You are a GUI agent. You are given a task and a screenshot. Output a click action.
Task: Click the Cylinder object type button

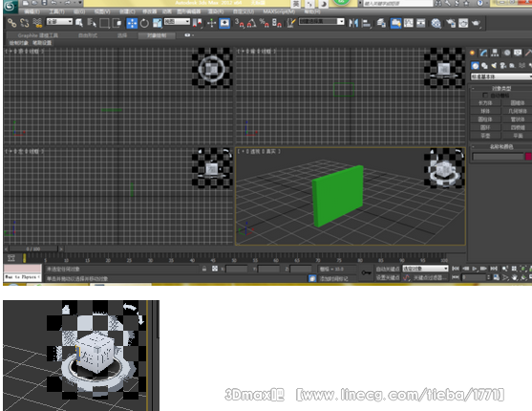click(485, 119)
